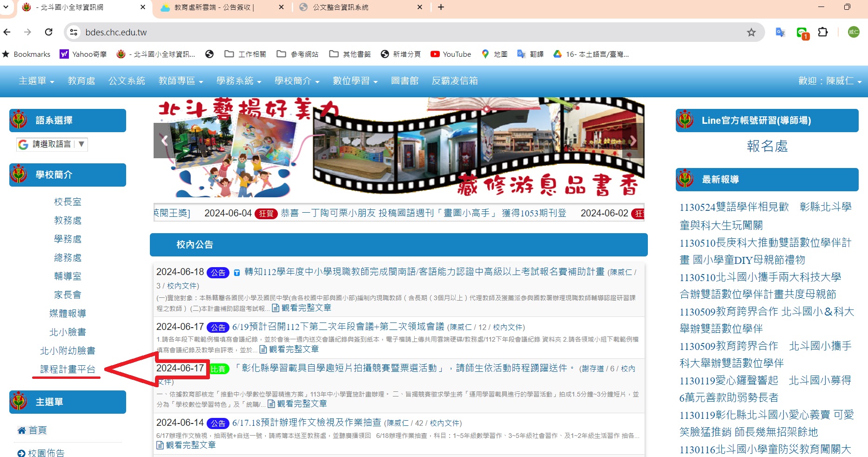Open 輔導室 sidebar link

pos(68,276)
